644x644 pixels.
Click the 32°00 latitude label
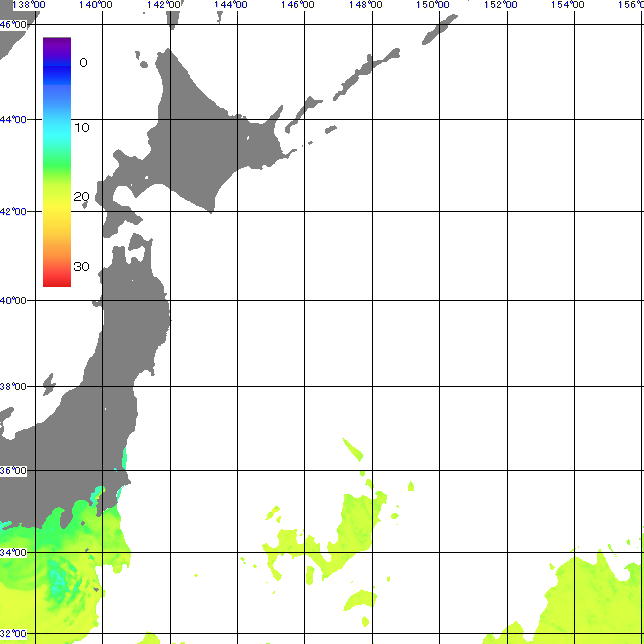pos(14,634)
